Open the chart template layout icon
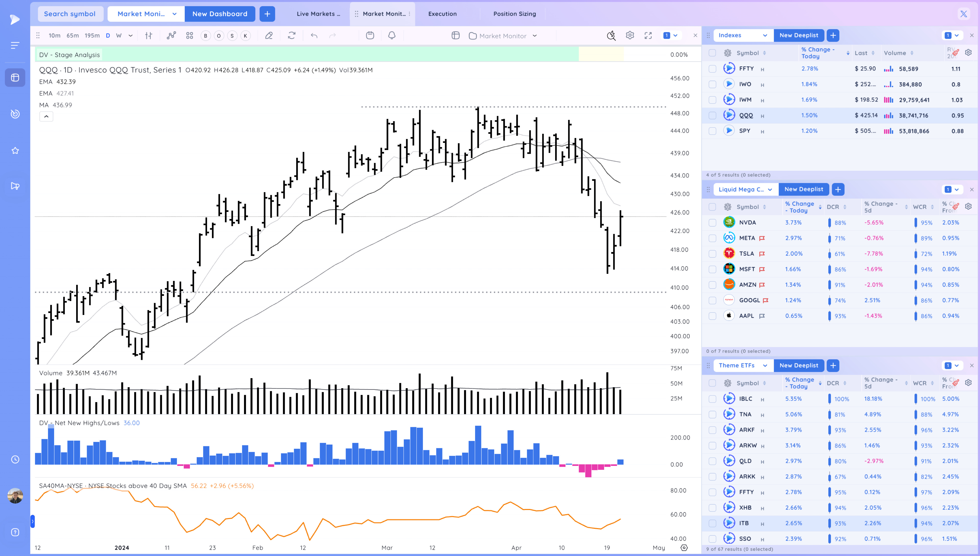 point(455,36)
